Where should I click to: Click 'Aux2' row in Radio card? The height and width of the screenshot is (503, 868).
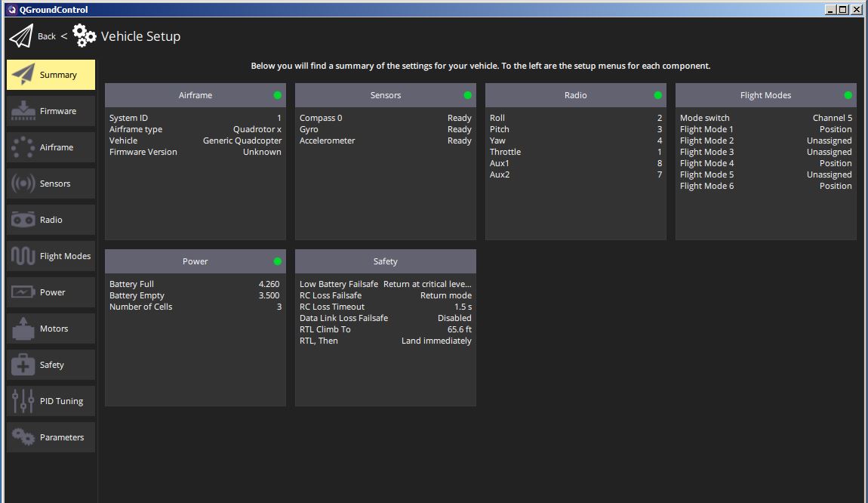click(576, 174)
